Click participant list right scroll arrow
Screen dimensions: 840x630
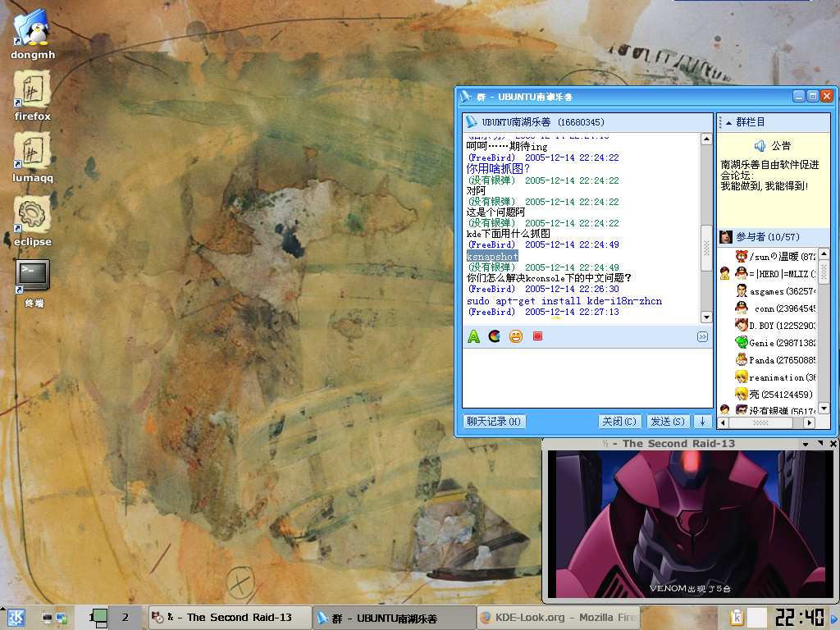810,422
